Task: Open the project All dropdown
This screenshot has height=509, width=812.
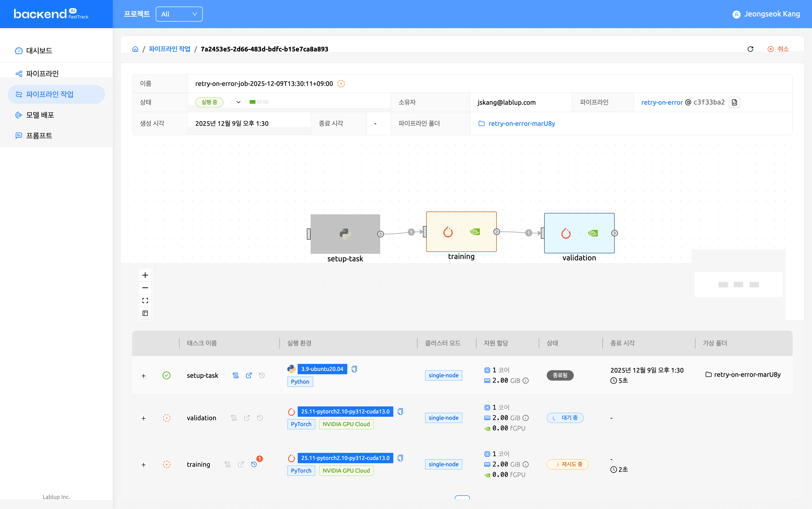Action: tap(179, 14)
